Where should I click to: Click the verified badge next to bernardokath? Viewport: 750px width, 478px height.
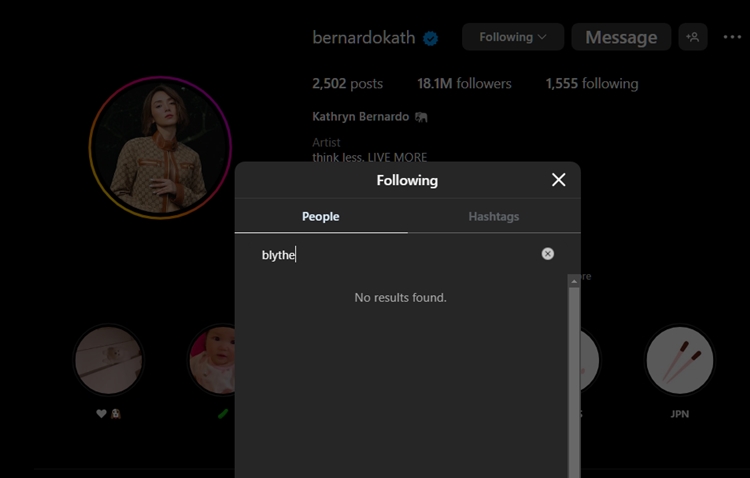tap(430, 38)
